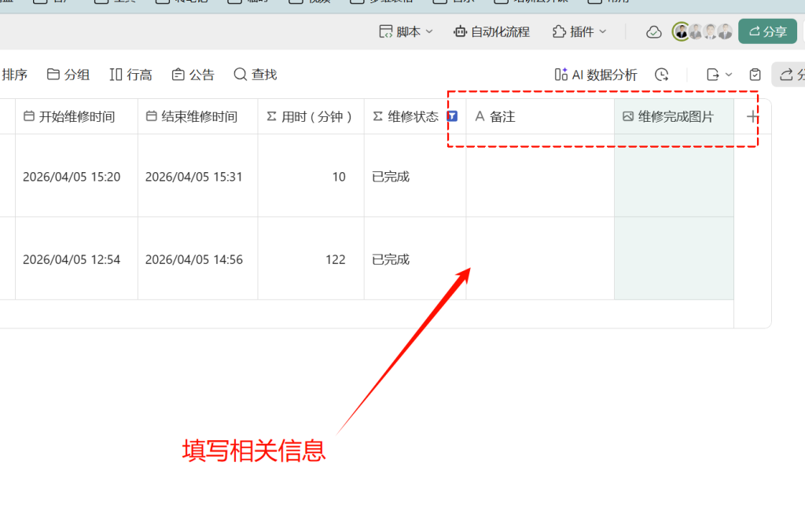Select the 开始维修时间 column header

pos(76,116)
